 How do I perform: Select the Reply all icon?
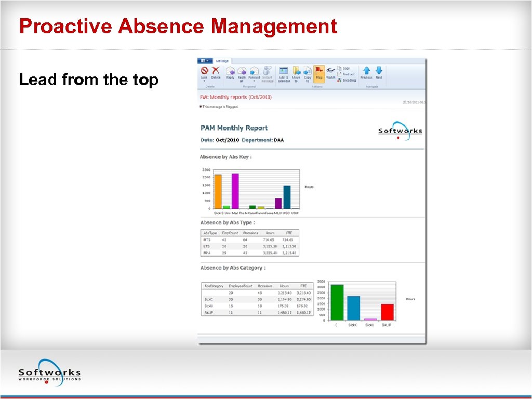click(243, 72)
